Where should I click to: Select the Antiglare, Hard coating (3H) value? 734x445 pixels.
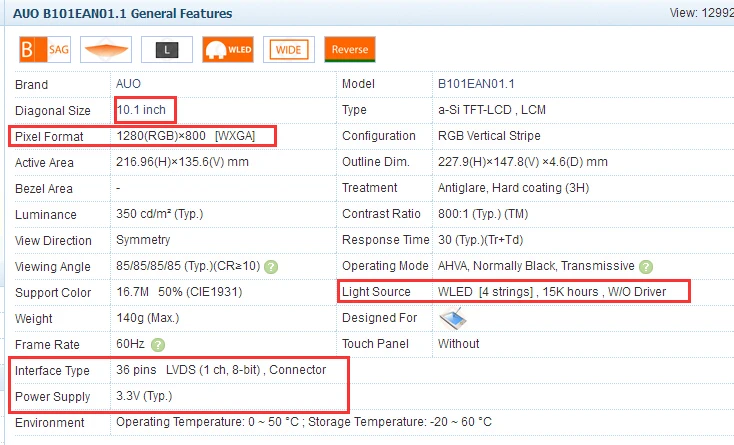[513, 188]
